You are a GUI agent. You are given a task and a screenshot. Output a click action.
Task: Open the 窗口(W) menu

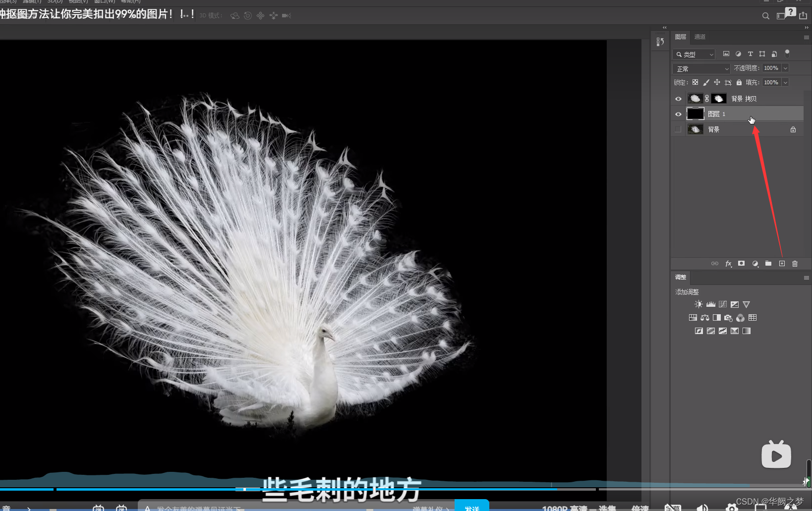click(x=105, y=1)
